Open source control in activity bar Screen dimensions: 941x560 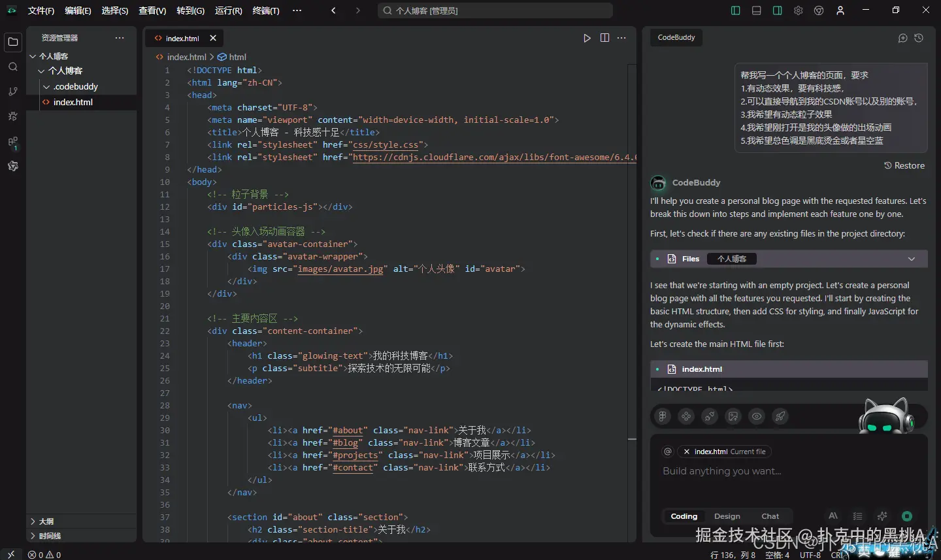click(x=12, y=91)
